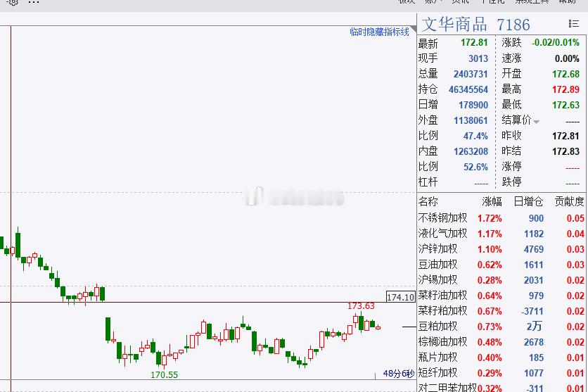Click the 总量 value 2403731
The image size is (588, 392).
click(471, 74)
